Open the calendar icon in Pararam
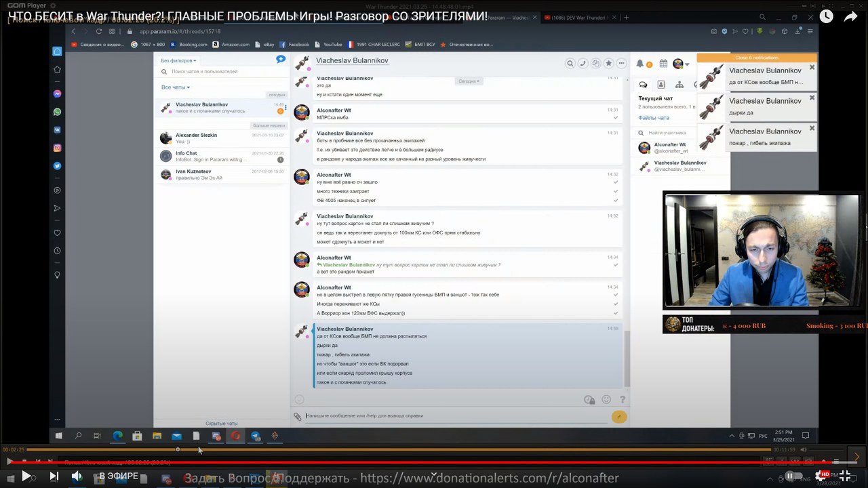 pyautogui.click(x=663, y=64)
